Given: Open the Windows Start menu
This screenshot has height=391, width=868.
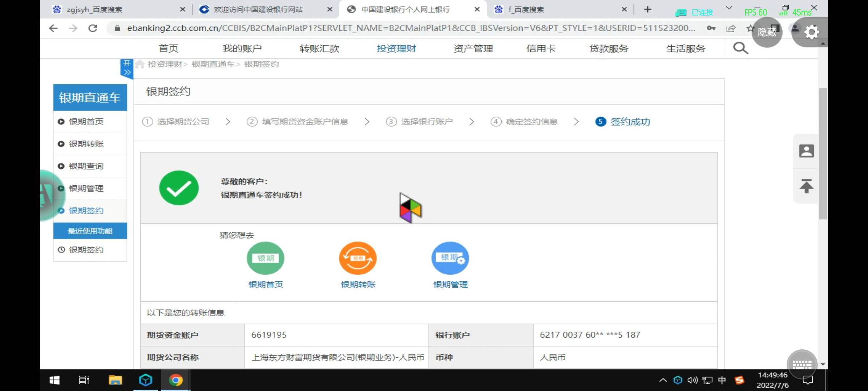Looking at the screenshot, I should (x=54, y=380).
